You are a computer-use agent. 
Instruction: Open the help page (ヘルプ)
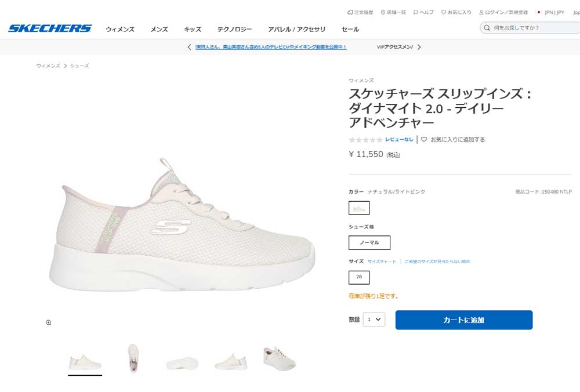423,12
